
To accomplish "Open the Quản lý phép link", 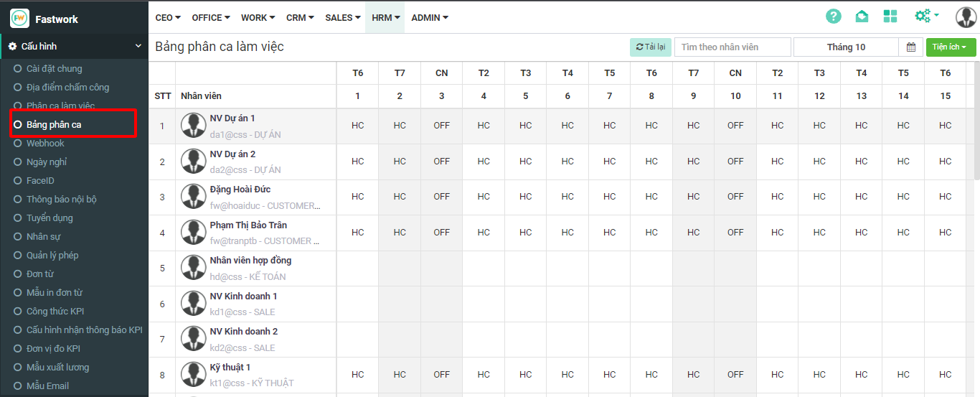I will pyautogui.click(x=52, y=256).
